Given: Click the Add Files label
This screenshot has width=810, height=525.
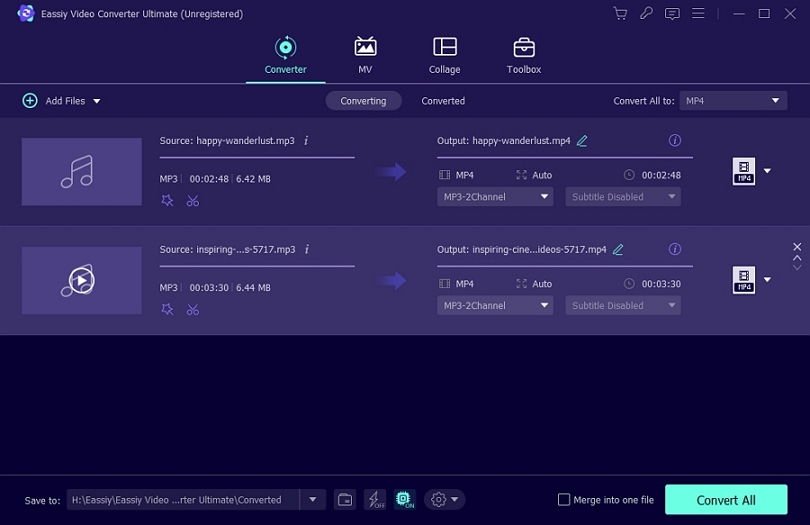Looking at the screenshot, I should pos(65,101).
